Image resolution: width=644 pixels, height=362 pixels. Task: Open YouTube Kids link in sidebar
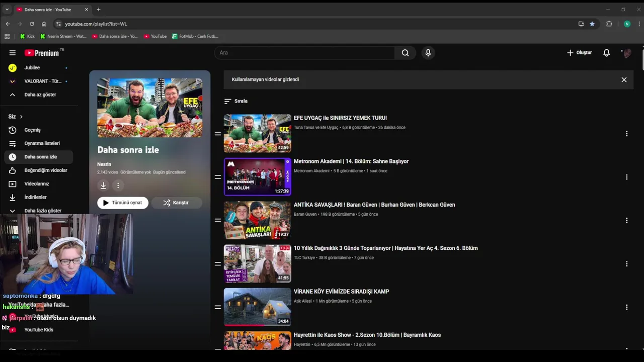pyautogui.click(x=38, y=330)
